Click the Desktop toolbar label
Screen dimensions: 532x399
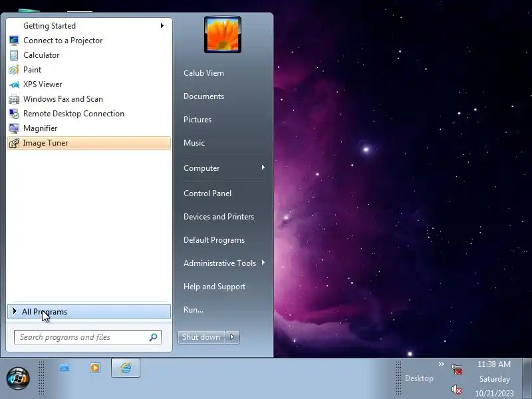tap(419, 378)
